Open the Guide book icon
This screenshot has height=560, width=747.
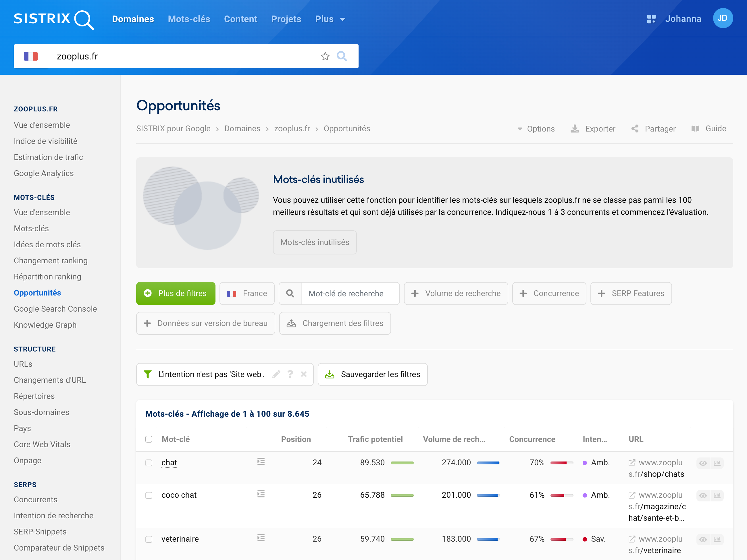click(x=695, y=129)
